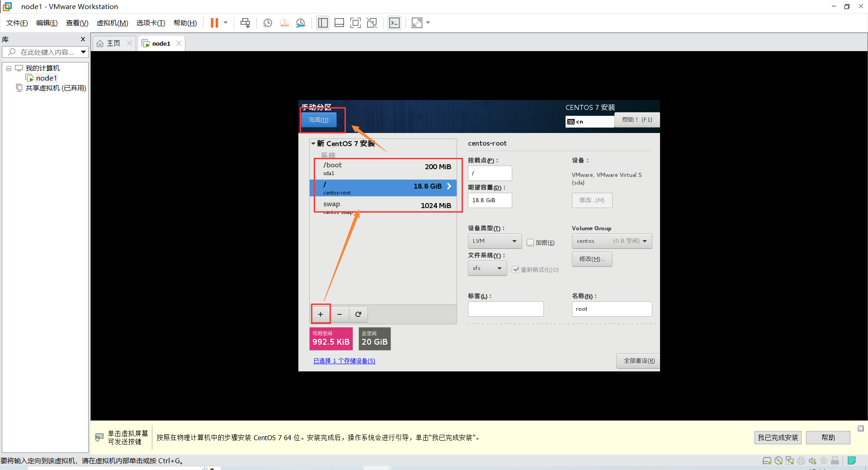Revert the virtual machine to previous snapshot
868x470 pixels.
pos(284,23)
